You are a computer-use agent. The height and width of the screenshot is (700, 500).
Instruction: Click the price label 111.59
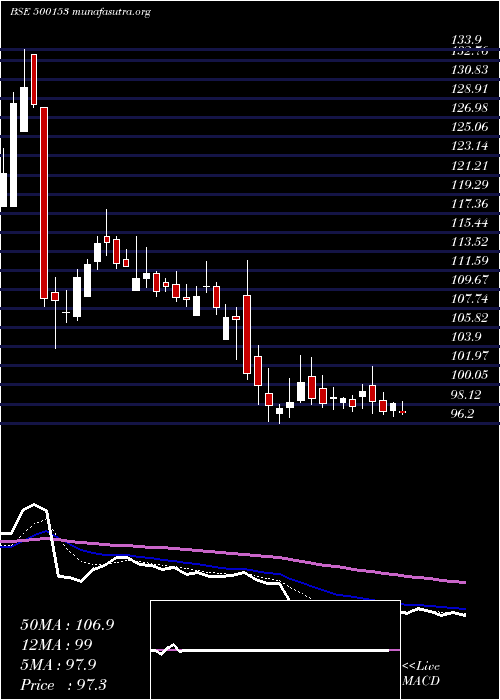click(468, 261)
